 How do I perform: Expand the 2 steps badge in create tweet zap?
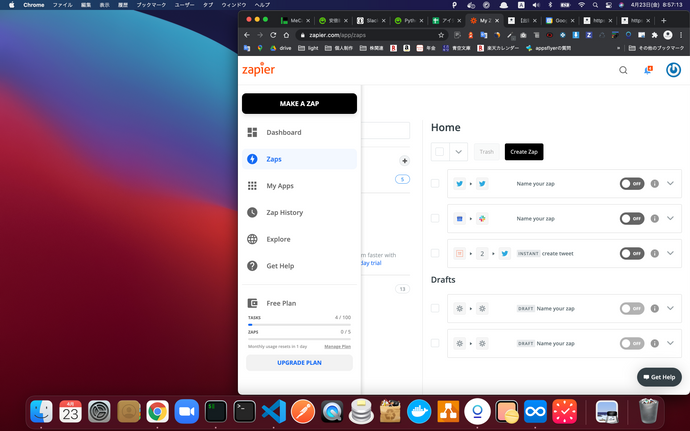(x=482, y=254)
